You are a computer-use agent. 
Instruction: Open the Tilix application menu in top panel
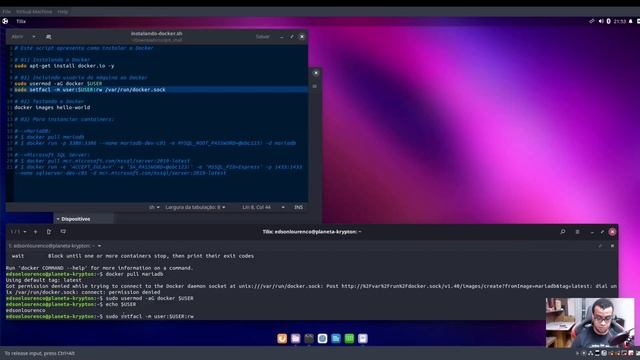click(x=21, y=21)
